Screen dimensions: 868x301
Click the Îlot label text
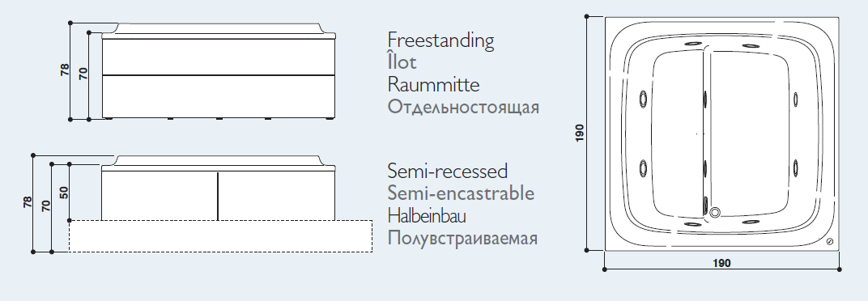tap(402, 61)
